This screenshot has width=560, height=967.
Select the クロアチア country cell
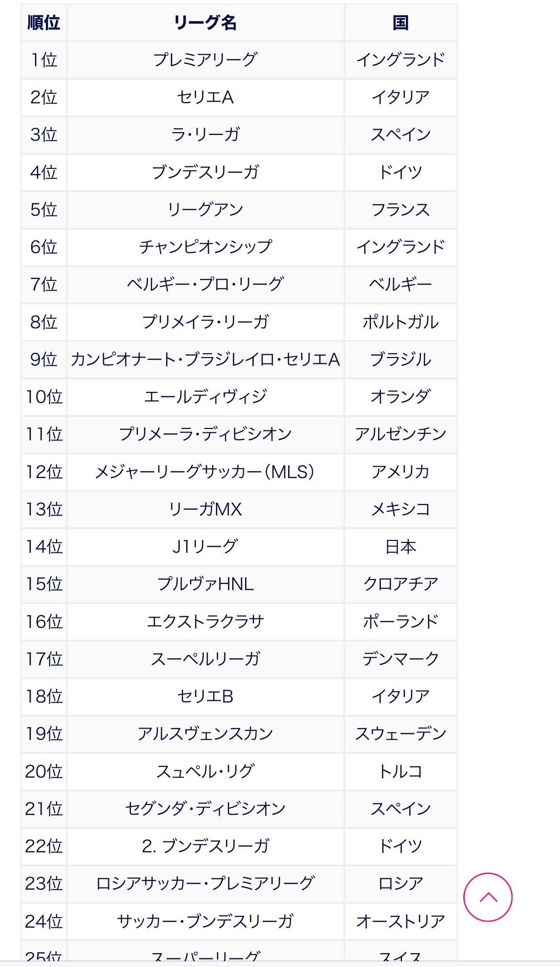tap(401, 584)
